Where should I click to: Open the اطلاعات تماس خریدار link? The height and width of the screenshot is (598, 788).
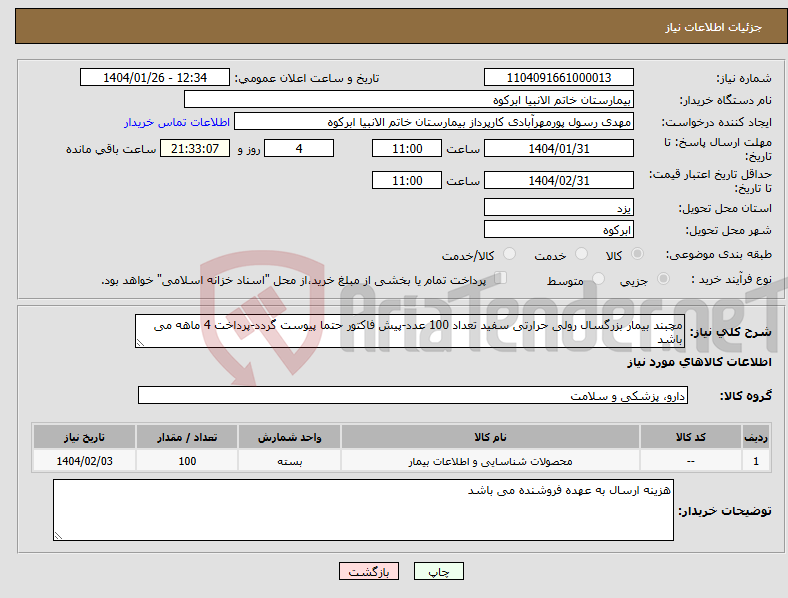177,122
